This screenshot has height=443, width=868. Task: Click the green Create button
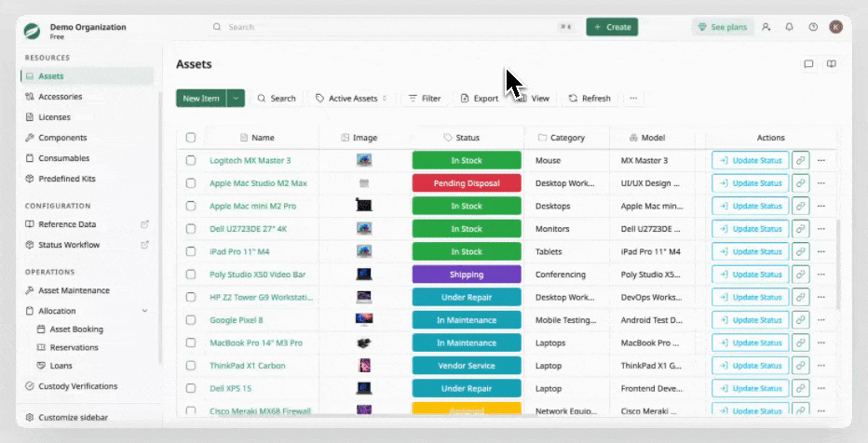point(612,27)
